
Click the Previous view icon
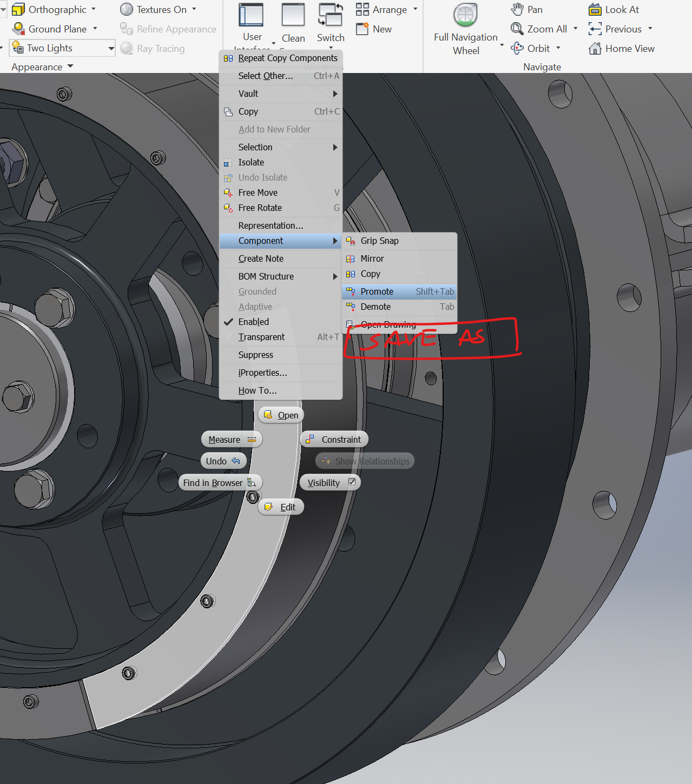(595, 29)
